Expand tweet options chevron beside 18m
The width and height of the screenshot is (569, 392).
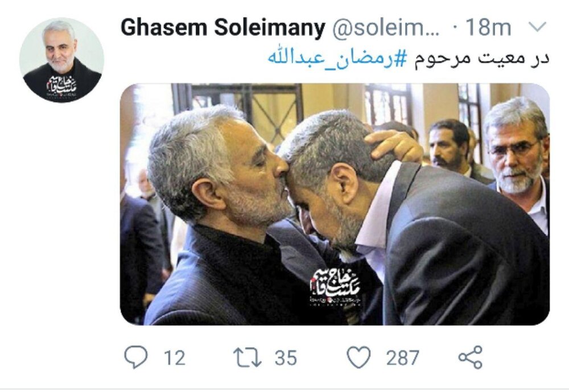point(535,27)
